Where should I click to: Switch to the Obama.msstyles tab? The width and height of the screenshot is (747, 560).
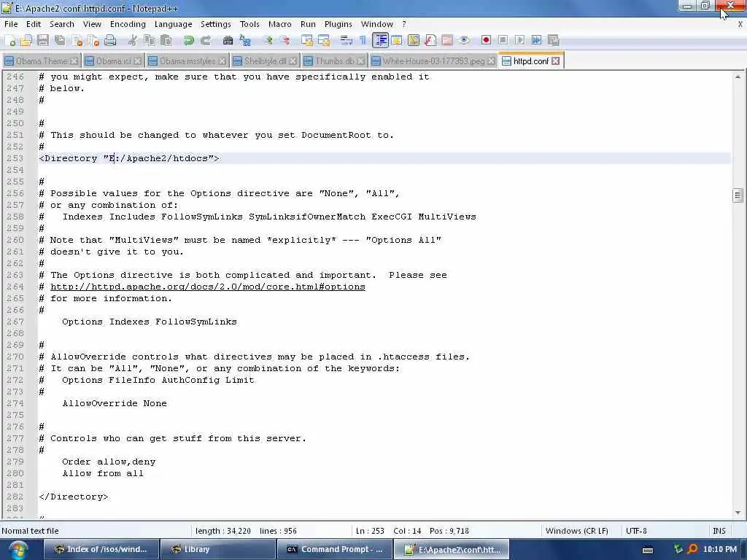coord(187,61)
